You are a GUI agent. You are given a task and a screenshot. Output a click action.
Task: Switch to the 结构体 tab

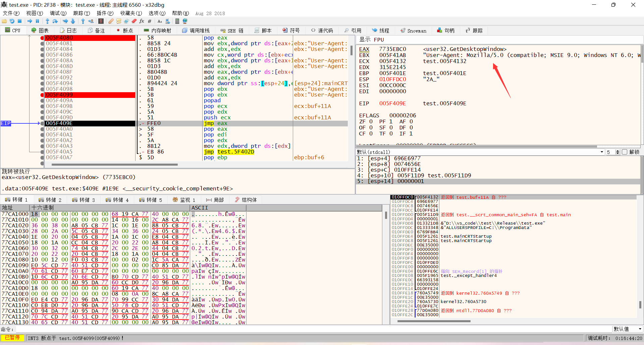pyautogui.click(x=246, y=200)
